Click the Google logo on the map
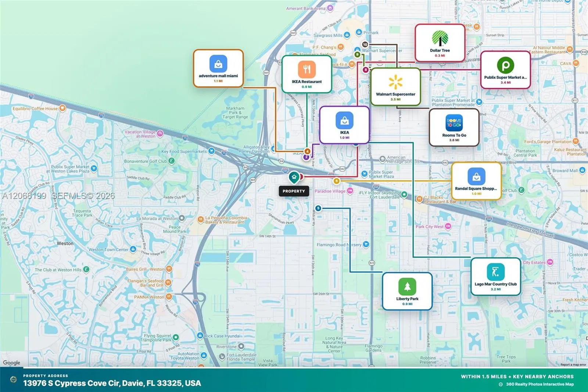Screen dimensions: 588x392 click(x=12, y=363)
